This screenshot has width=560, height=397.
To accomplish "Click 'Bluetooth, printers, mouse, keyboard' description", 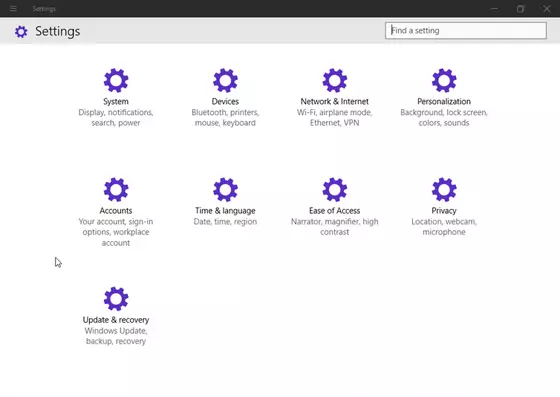I will pyautogui.click(x=225, y=117).
